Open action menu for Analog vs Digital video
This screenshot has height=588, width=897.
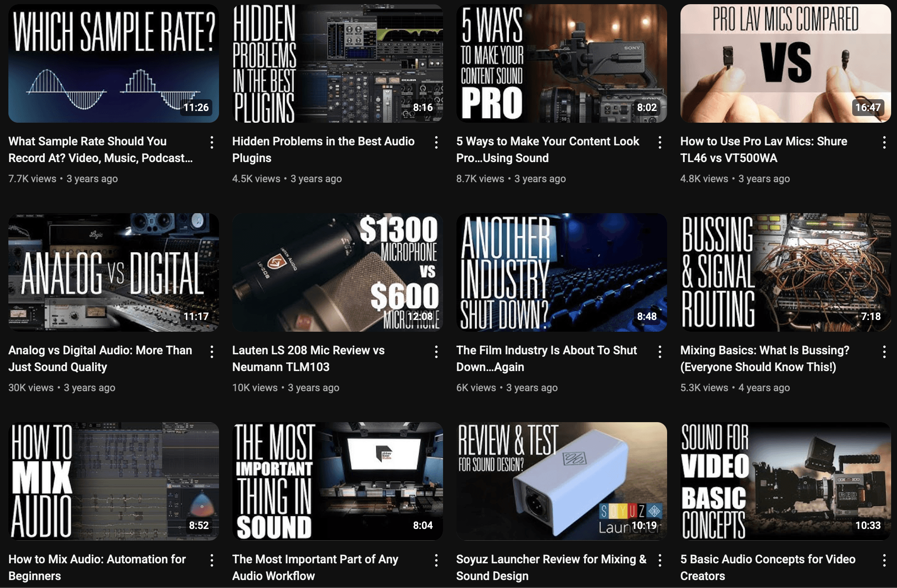tap(212, 351)
